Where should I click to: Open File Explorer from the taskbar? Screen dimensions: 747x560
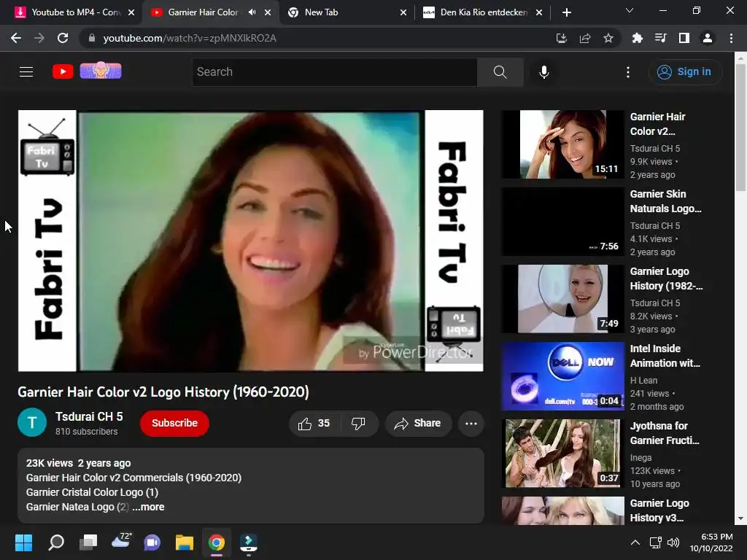pyautogui.click(x=184, y=542)
